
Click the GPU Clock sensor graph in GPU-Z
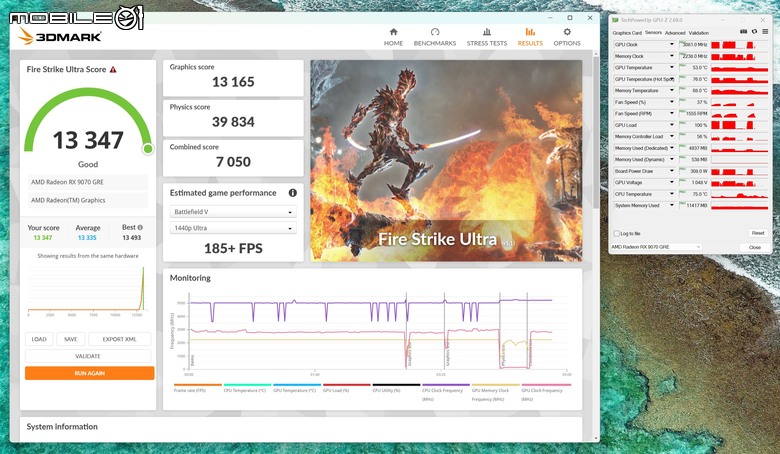[740, 45]
